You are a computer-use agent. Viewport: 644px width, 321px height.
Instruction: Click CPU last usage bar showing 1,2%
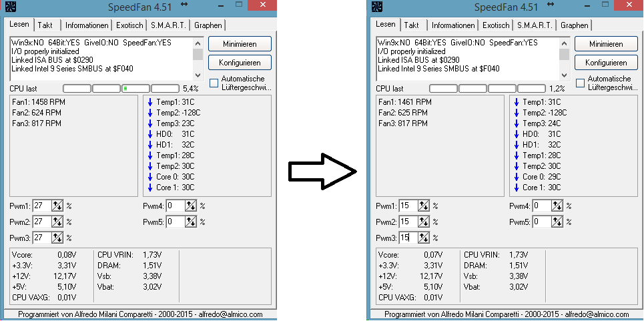(x=488, y=88)
